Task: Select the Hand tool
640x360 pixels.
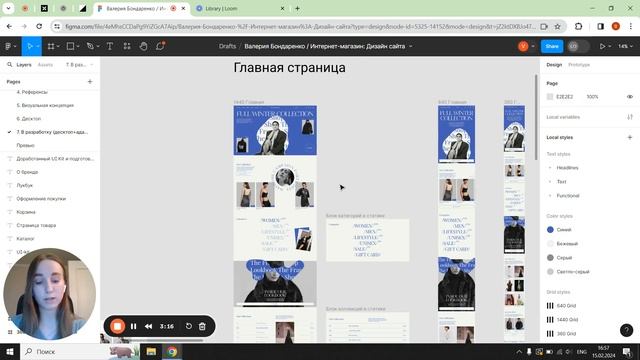Action: [x=143, y=47]
